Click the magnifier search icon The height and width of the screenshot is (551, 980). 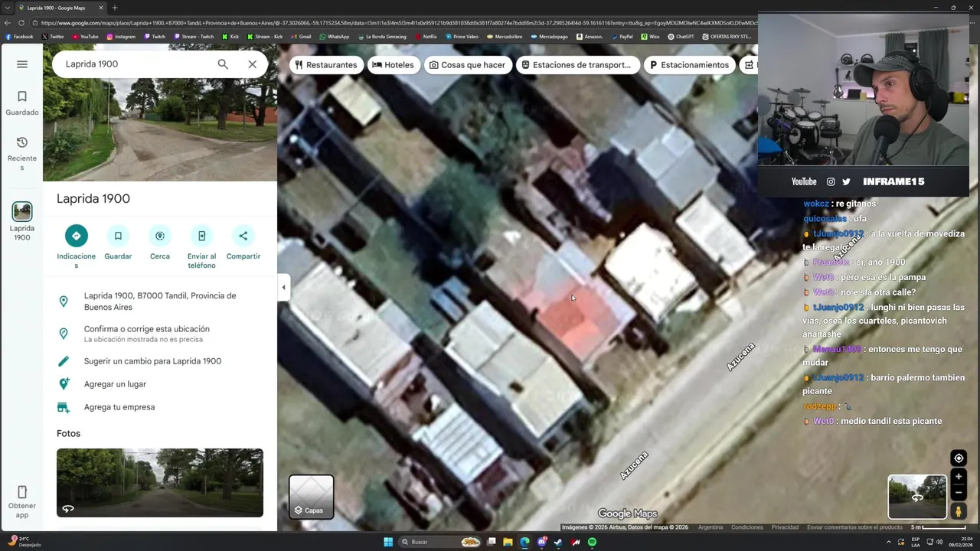point(223,64)
